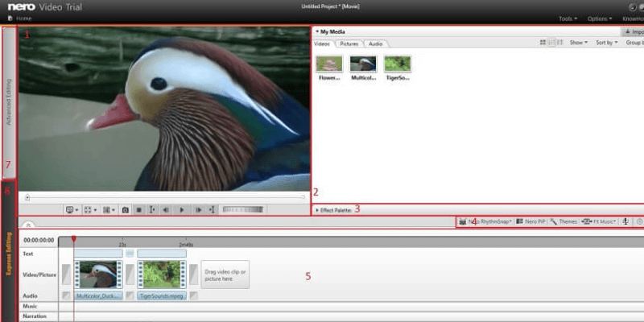Image resolution: width=644 pixels, height=322 pixels.
Task: Click the Music track label
Action: tap(30, 307)
